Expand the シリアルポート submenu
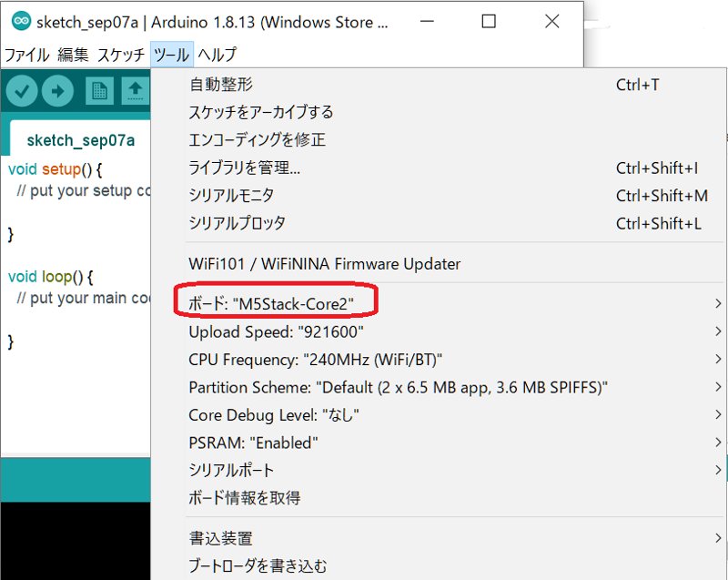The width and height of the screenshot is (728, 580). pyautogui.click(x=439, y=471)
